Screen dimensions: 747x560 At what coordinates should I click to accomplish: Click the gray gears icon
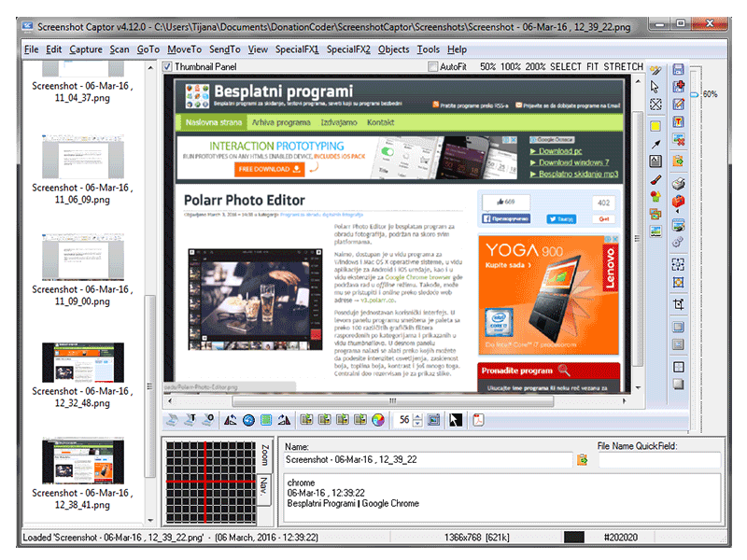click(679, 242)
